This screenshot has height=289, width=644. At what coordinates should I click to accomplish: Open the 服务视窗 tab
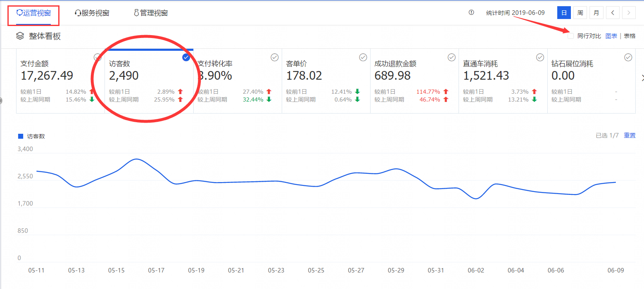click(x=92, y=13)
